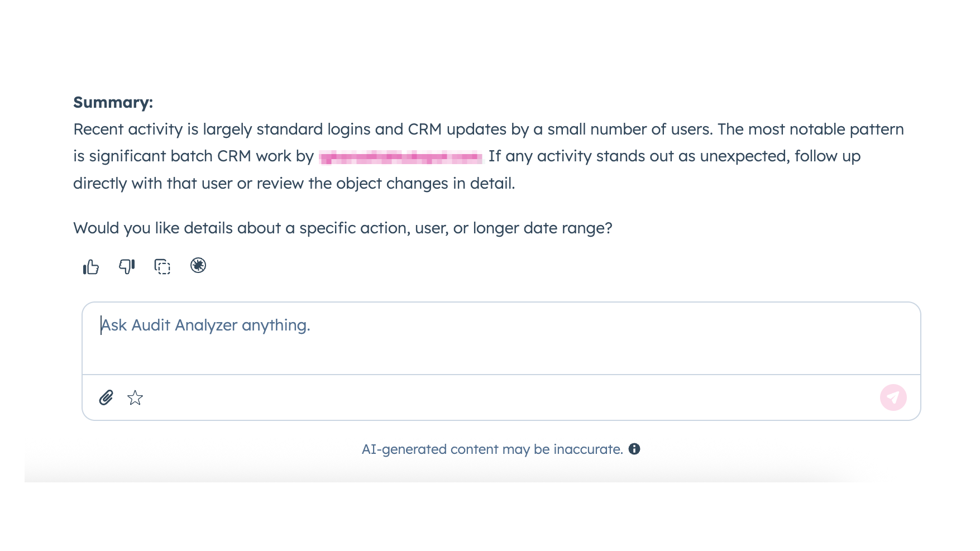This screenshot has width=980, height=551.
Task: Click the "Would you like details" question
Action: pos(342,228)
